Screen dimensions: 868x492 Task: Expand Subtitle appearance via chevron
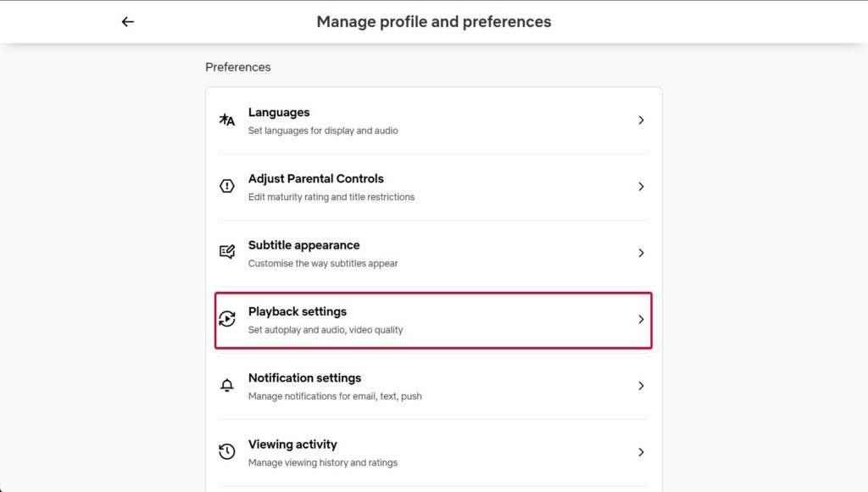[643, 252]
